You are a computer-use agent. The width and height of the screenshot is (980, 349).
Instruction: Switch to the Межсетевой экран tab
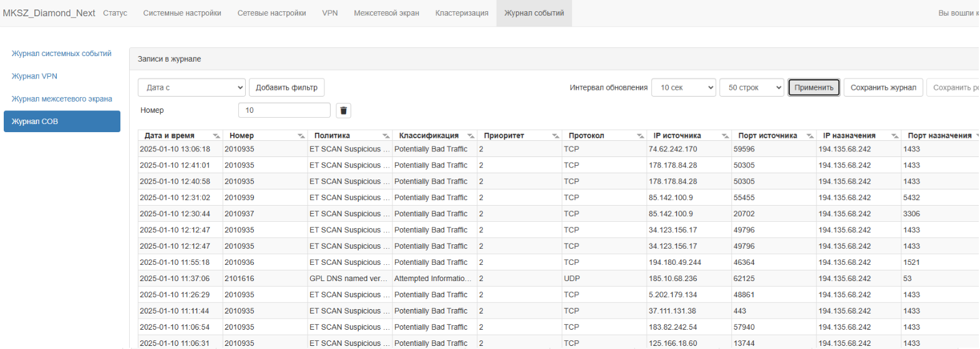coord(387,13)
